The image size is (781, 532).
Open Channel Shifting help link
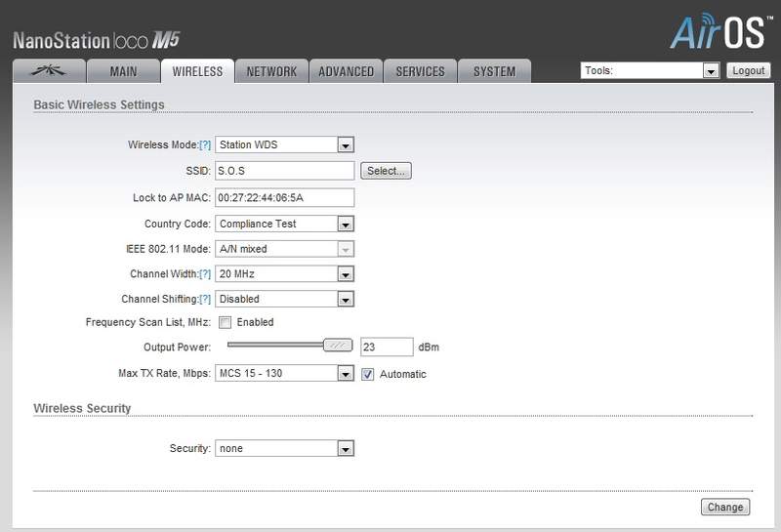pos(205,300)
